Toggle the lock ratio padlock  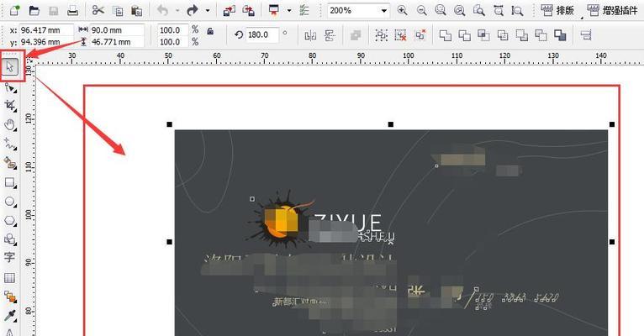coord(210,31)
